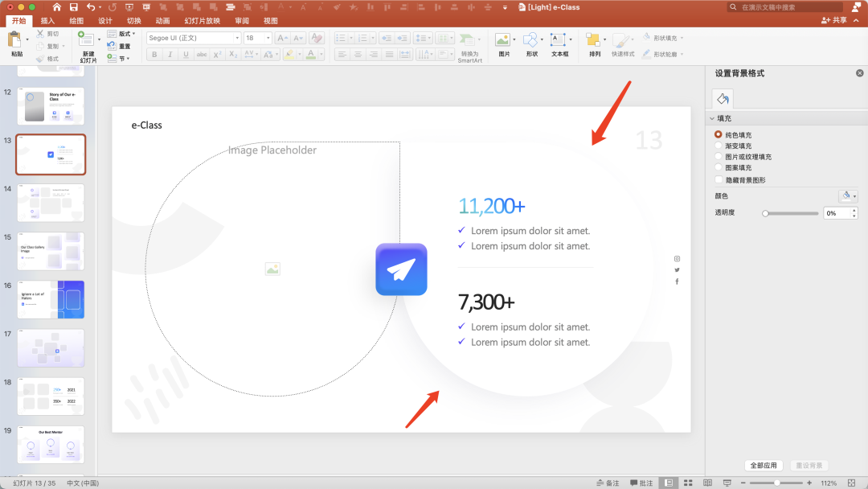The width and height of the screenshot is (868, 489).
Task: Switch to the 动画 animations tab
Action: coord(162,20)
